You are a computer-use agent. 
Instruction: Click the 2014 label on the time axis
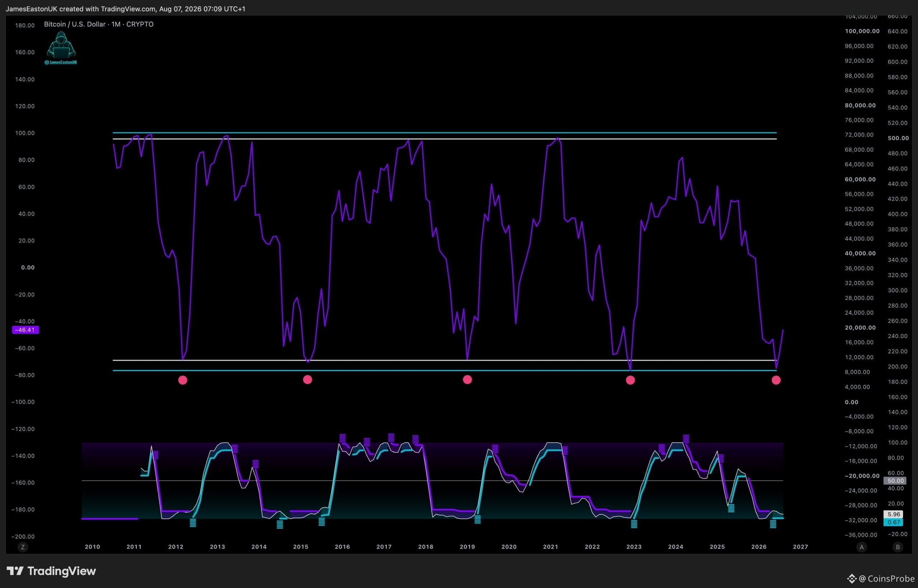pyautogui.click(x=259, y=547)
